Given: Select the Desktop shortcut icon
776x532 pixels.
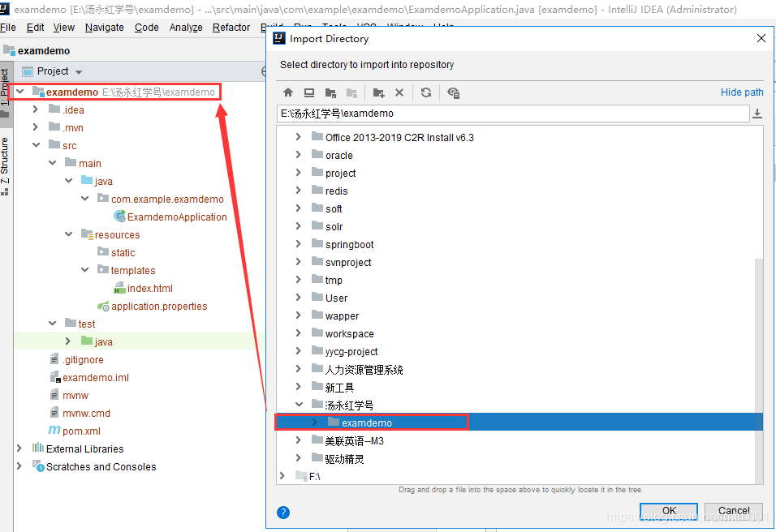Looking at the screenshot, I should [309, 92].
